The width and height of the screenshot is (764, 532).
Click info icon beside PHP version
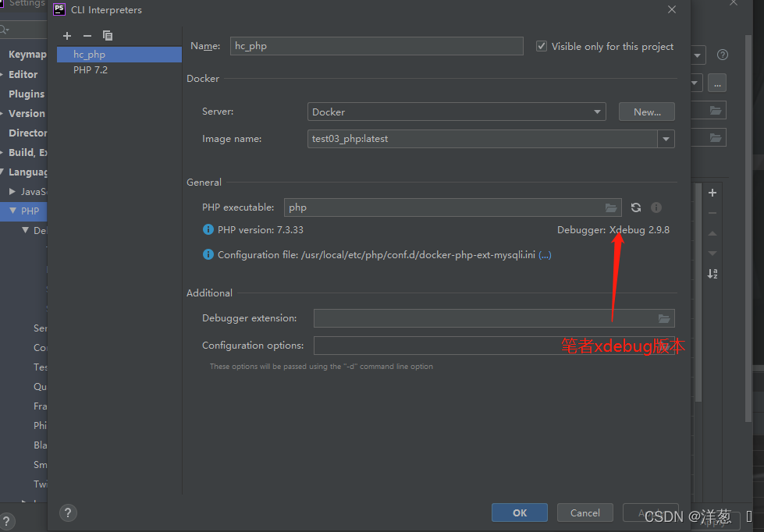coord(208,229)
